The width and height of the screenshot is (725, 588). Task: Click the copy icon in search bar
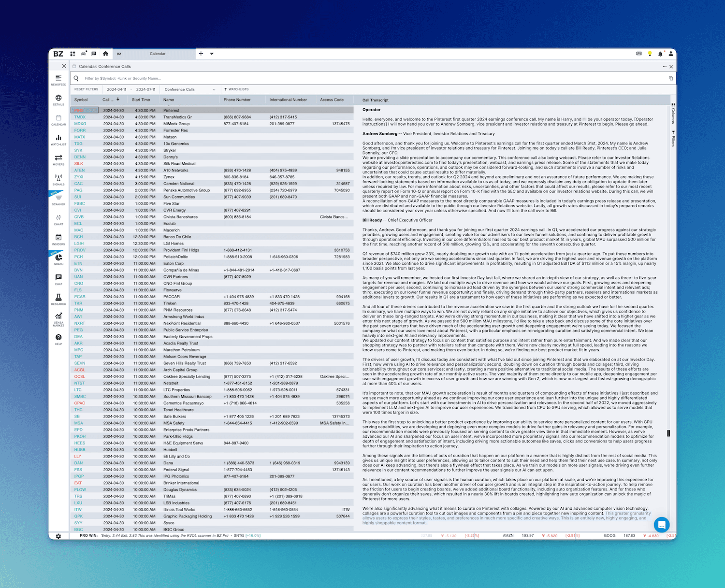click(x=671, y=78)
